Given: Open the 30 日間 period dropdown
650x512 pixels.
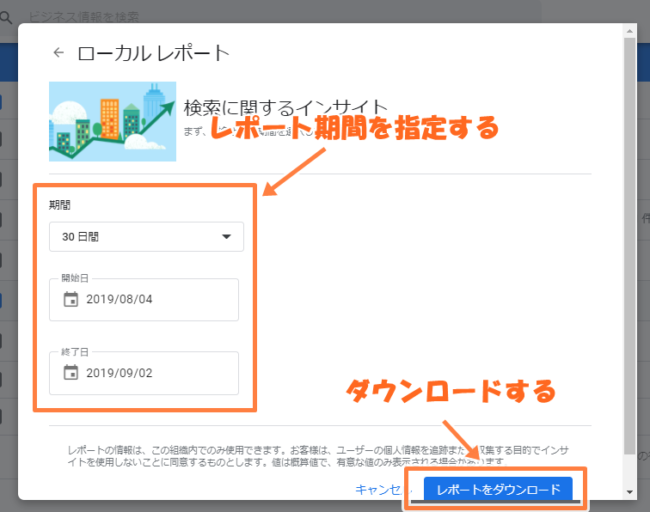Looking at the screenshot, I should (146, 237).
